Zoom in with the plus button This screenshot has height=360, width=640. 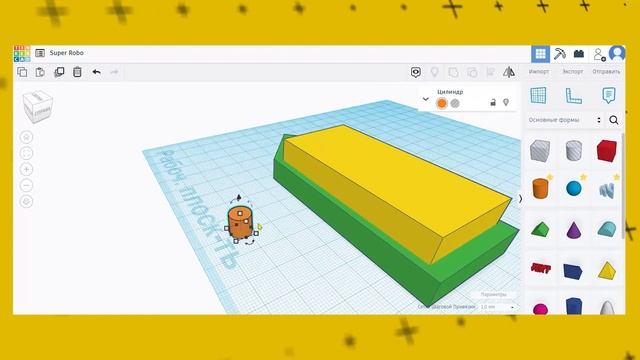click(x=27, y=169)
